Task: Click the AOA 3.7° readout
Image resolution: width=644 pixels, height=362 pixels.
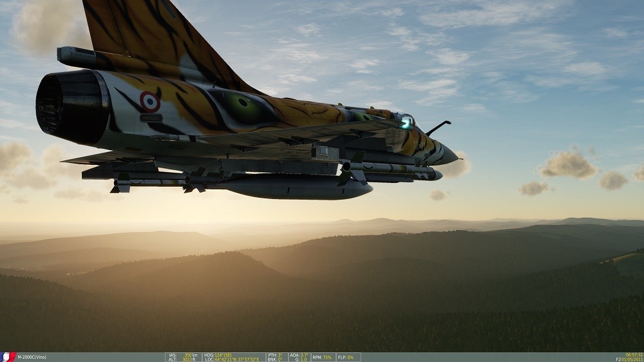Action: point(299,355)
